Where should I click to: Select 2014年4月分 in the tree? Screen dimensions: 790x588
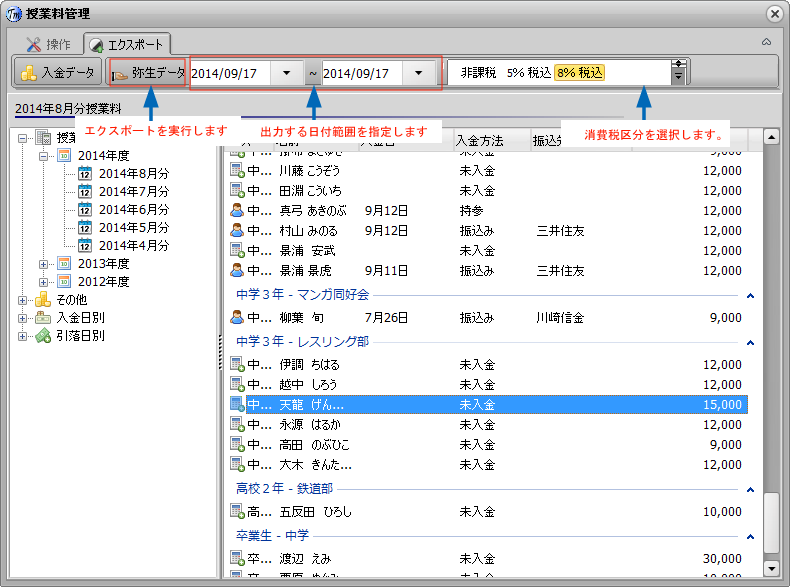(x=134, y=246)
